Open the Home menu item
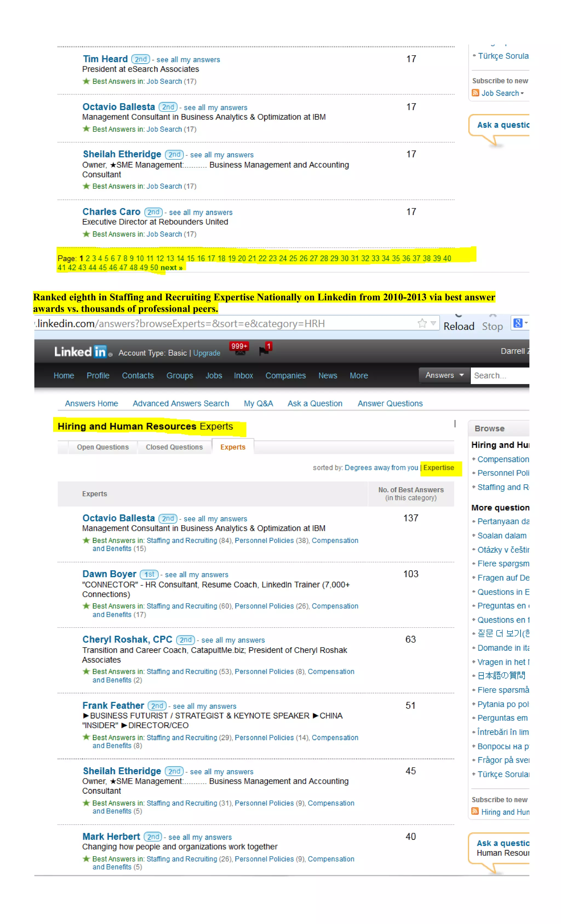Viewport: 561px width, 924px height. coord(64,375)
